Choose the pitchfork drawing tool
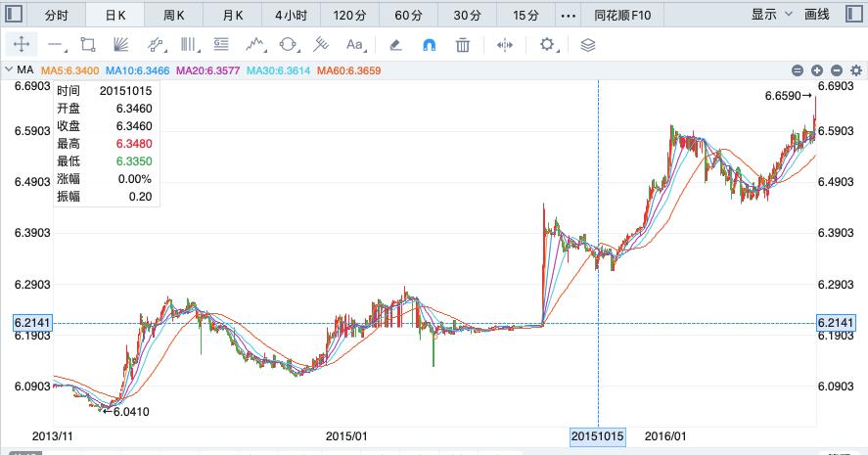868x455 pixels. (x=321, y=45)
